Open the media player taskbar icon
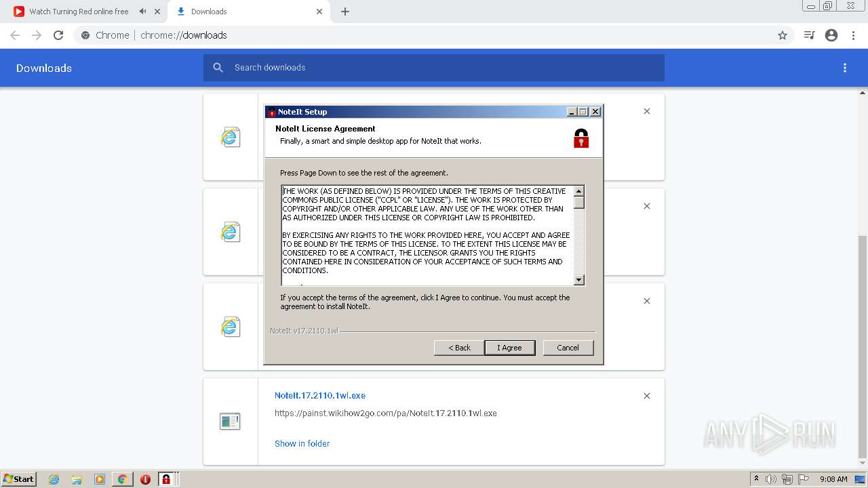 [x=100, y=479]
